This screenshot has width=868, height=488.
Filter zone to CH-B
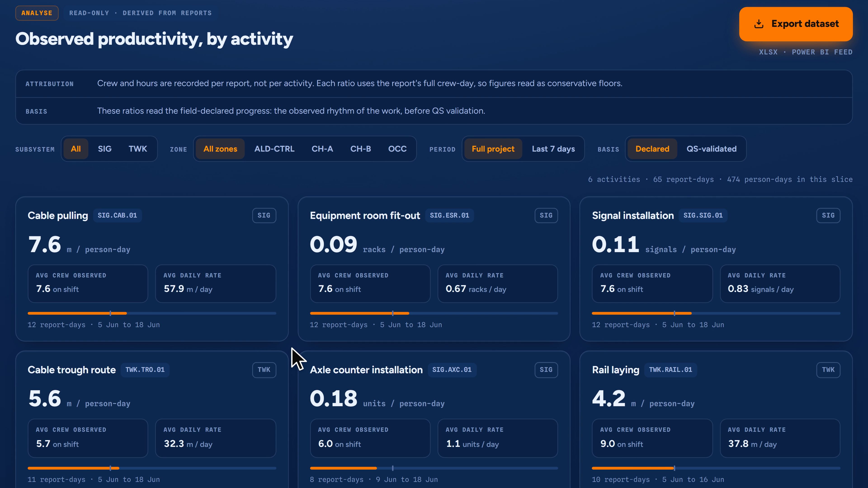(x=361, y=149)
